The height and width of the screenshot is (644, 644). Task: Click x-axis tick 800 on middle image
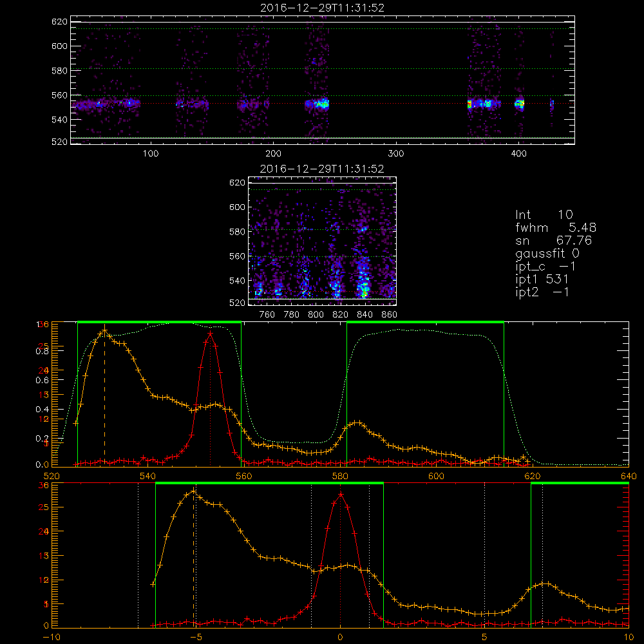316,315
